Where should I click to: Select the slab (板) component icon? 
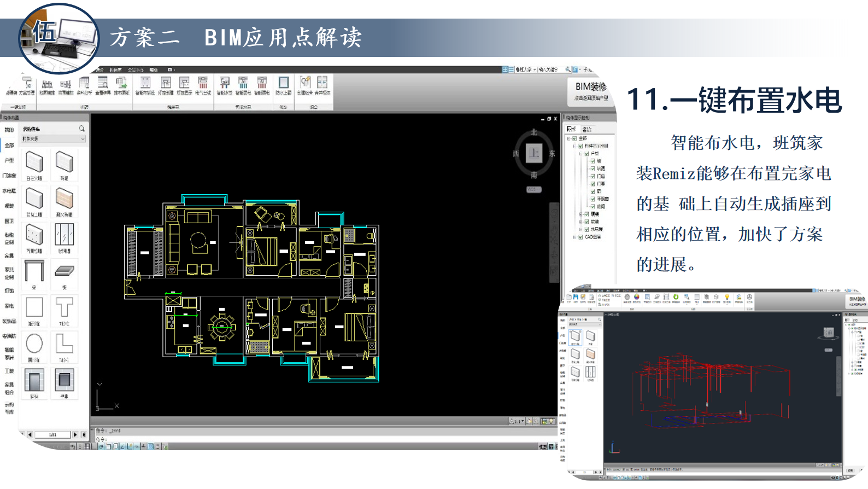coord(64,273)
